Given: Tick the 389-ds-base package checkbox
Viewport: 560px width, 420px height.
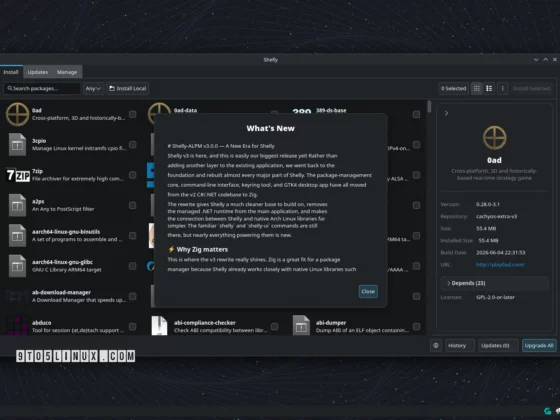Looking at the screenshot, I should [x=416, y=114].
